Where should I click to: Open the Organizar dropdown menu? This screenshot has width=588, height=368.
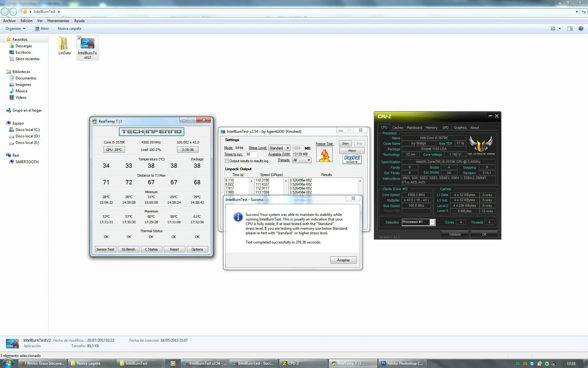point(15,29)
